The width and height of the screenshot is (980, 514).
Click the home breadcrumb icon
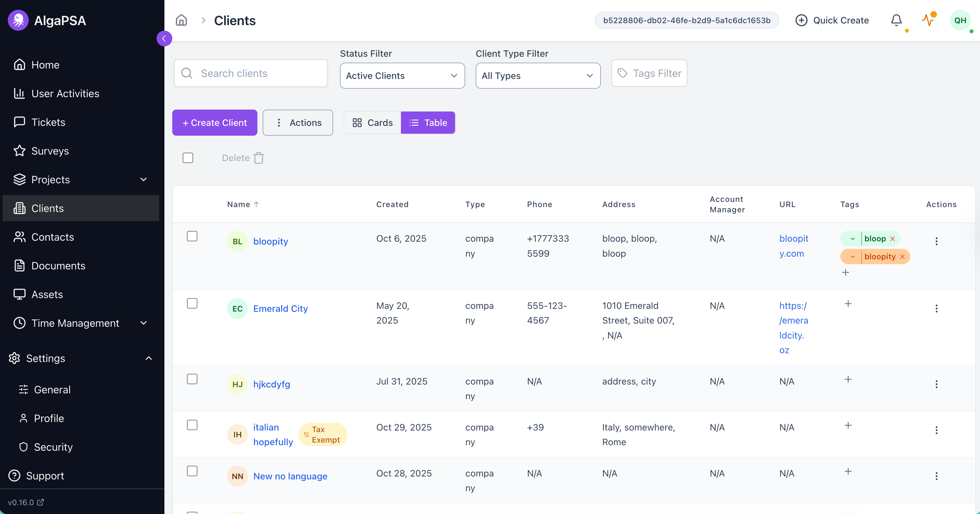coord(181,20)
